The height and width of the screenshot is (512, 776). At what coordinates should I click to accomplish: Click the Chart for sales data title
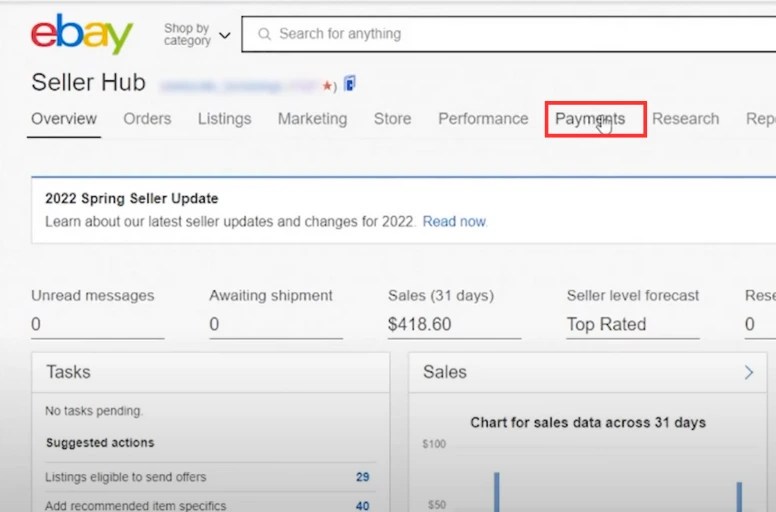588,422
